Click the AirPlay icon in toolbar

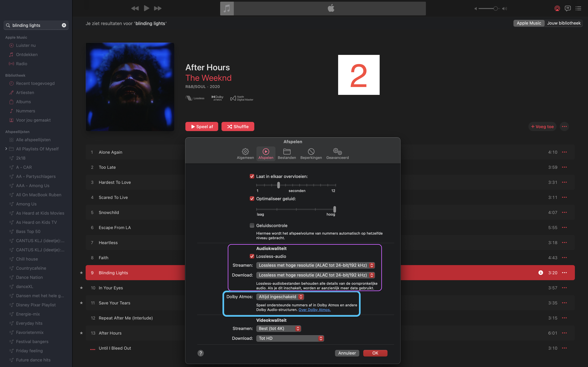[x=557, y=9]
